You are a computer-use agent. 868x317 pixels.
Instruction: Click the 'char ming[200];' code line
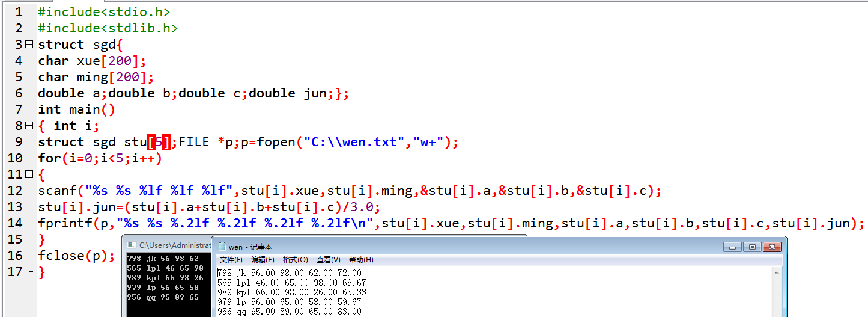click(96, 77)
